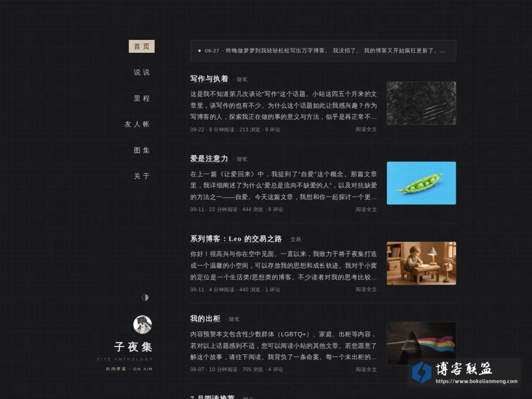The width and height of the screenshot is (532, 399).
Task: Click the excerpt starting 这是我不知道第几次谈论
Action: point(284,106)
